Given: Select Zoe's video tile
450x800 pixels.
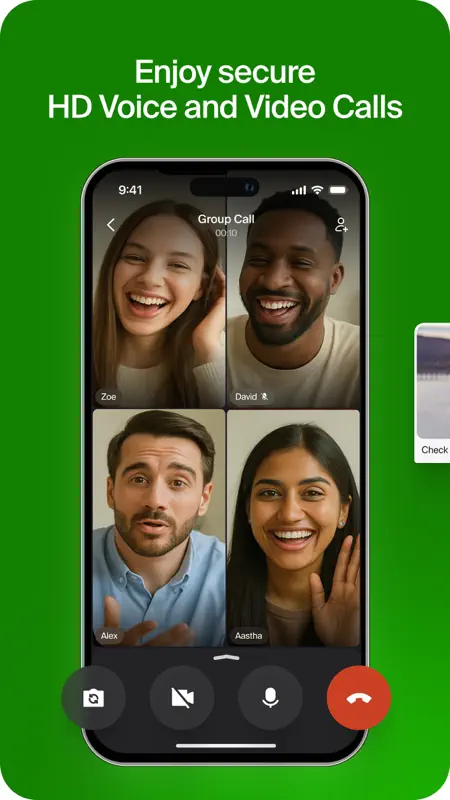Looking at the screenshot, I should pos(159,291).
